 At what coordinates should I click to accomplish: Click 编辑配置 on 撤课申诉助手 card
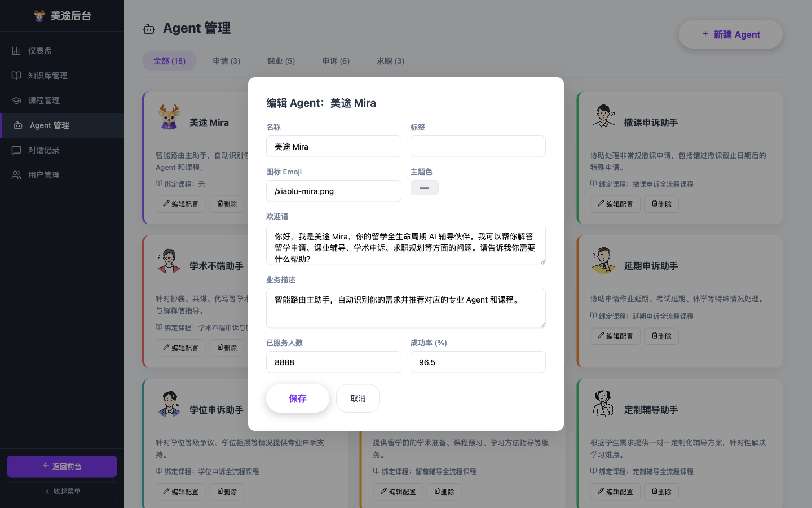pos(616,204)
